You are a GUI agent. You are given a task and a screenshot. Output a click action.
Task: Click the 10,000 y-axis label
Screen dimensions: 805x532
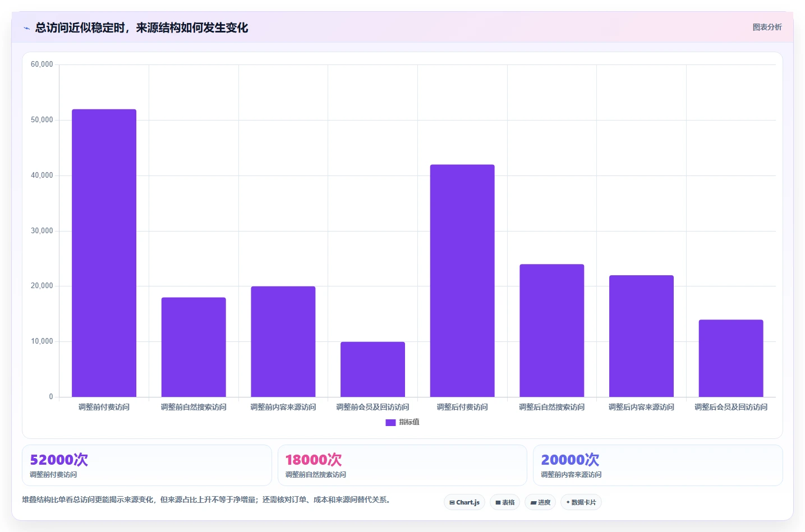42,341
